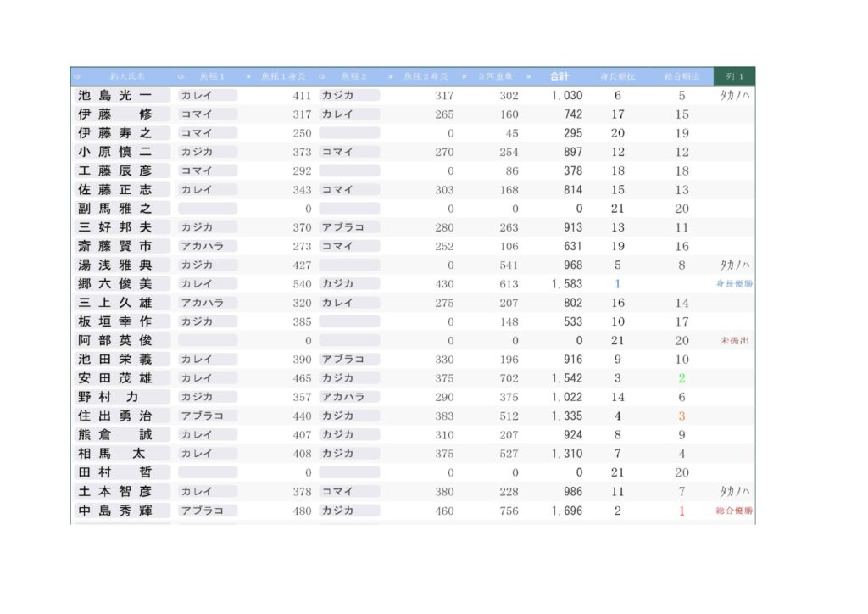Screen dimensions: 868x614
Task: Click the type icon before 魚種2 header
Action: [x=322, y=77]
